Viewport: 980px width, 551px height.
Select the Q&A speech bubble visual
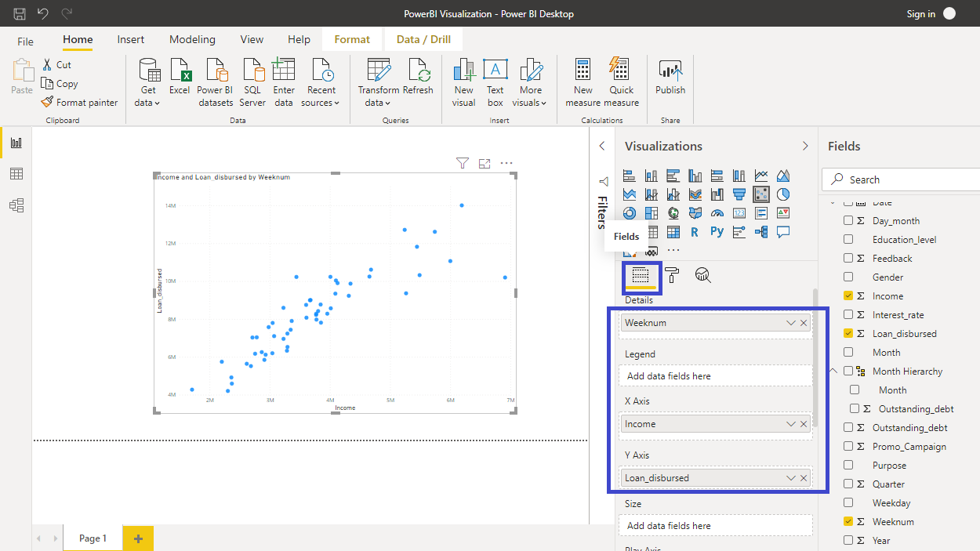click(x=783, y=232)
